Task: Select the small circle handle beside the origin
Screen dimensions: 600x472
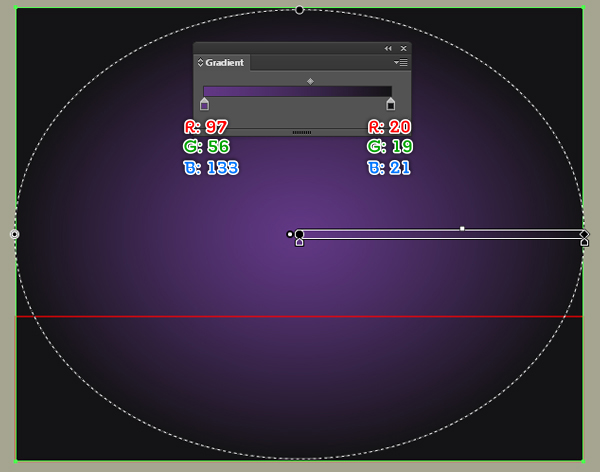Action: pyautogui.click(x=290, y=234)
